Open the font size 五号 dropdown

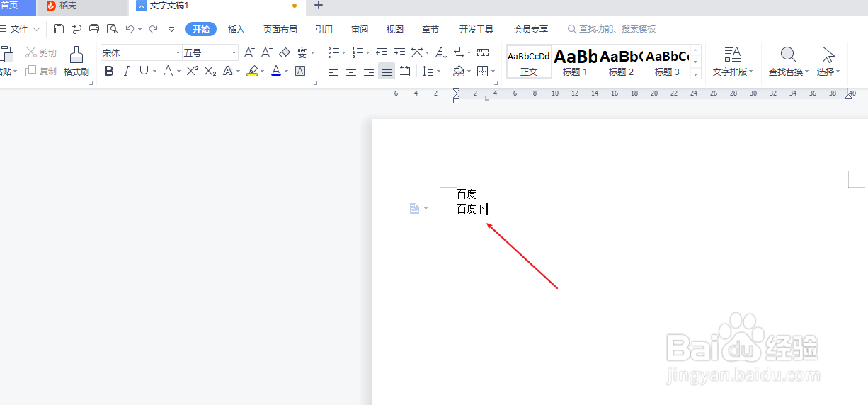(234, 53)
